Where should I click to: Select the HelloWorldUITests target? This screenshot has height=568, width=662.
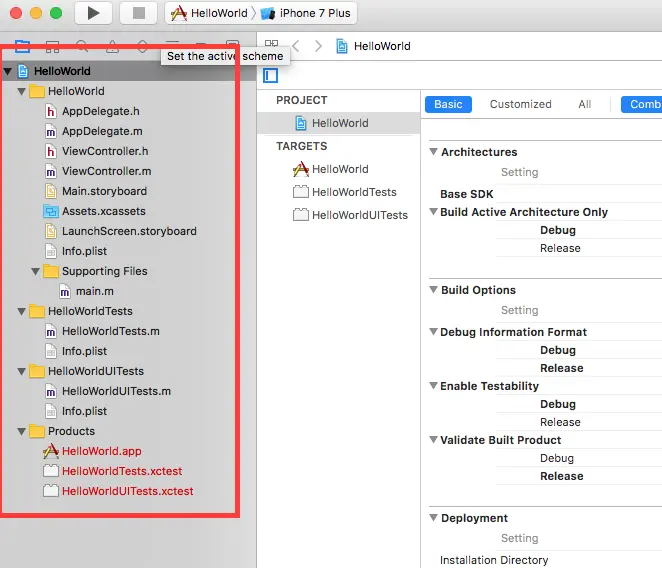tap(350, 215)
